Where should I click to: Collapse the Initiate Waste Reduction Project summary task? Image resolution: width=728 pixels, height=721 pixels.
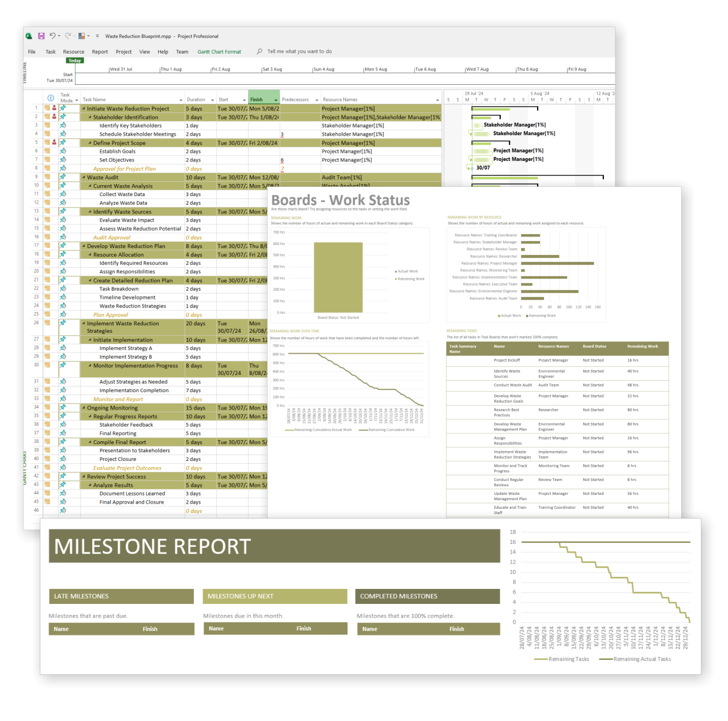pyautogui.click(x=84, y=108)
